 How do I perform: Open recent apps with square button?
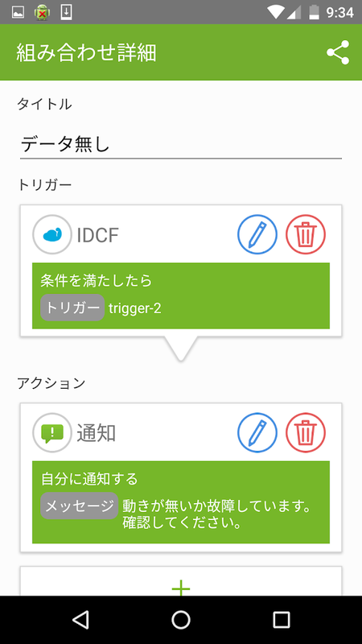282,619
